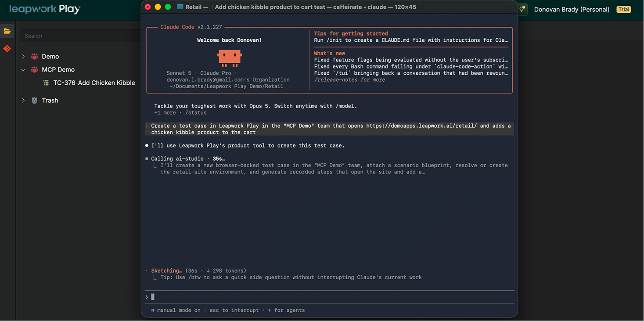Click the "esc to interrupt" hint
The image size is (644, 321).
(234, 310)
